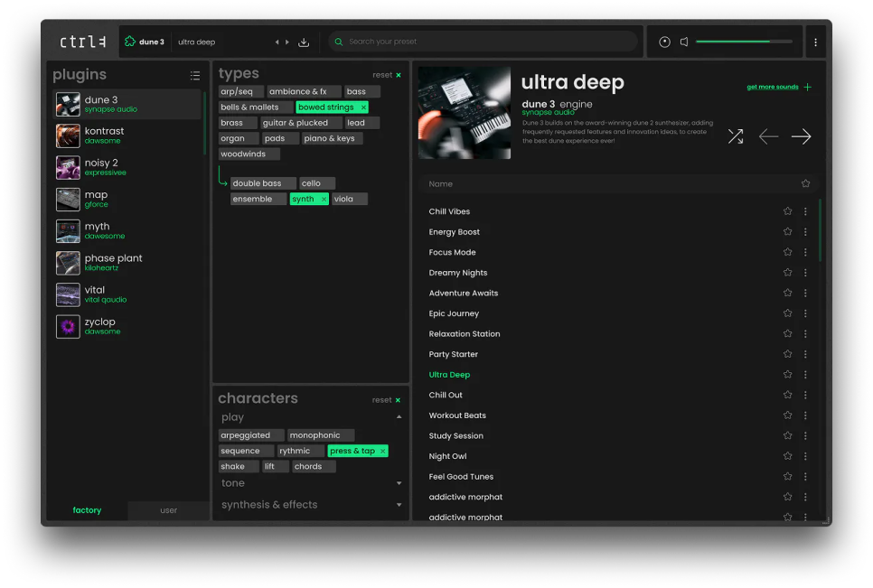Favorite the Ultra Deep preset
Image resolution: width=873 pixels, height=588 pixels.
pyautogui.click(x=787, y=374)
